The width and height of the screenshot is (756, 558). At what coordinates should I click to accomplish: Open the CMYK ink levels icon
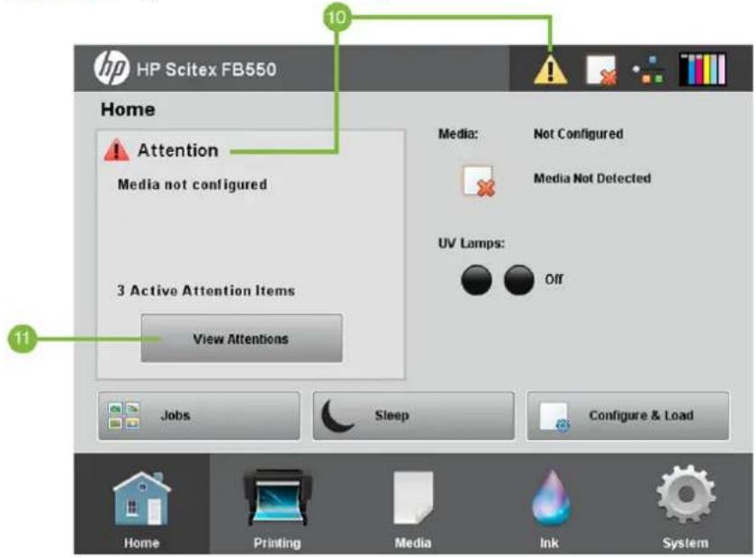pos(703,69)
